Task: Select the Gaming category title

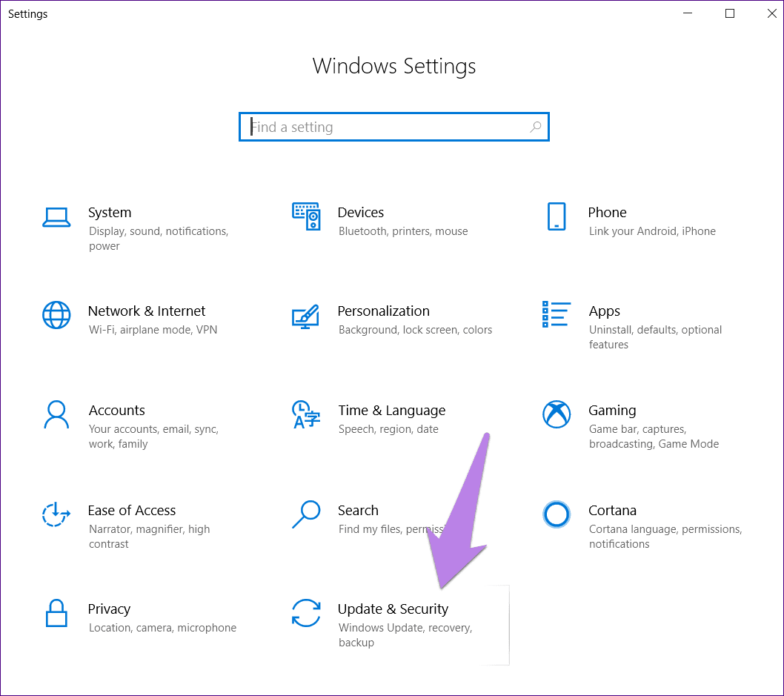Action: (612, 410)
